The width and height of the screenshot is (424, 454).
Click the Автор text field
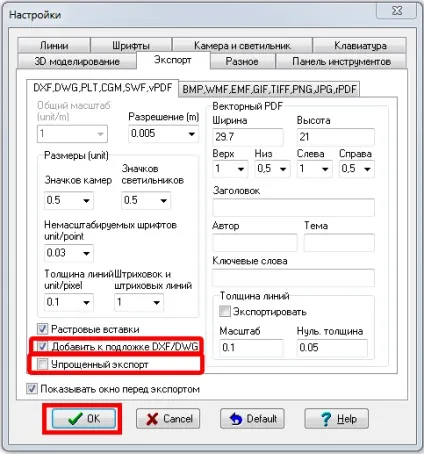point(255,242)
